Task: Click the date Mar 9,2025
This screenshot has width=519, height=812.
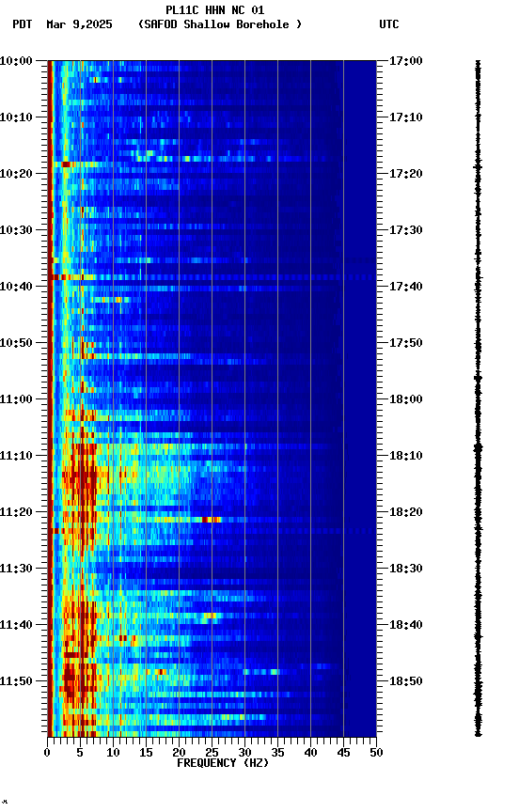Action: click(79, 24)
